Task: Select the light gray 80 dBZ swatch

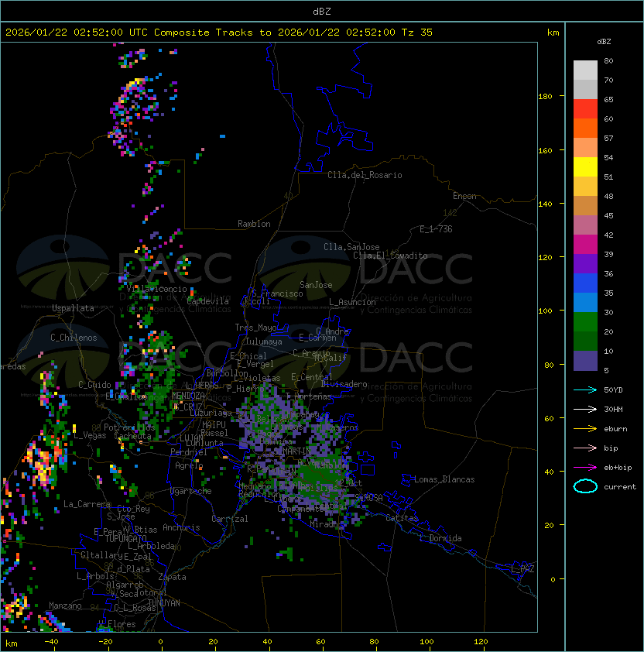Action: pyautogui.click(x=585, y=70)
